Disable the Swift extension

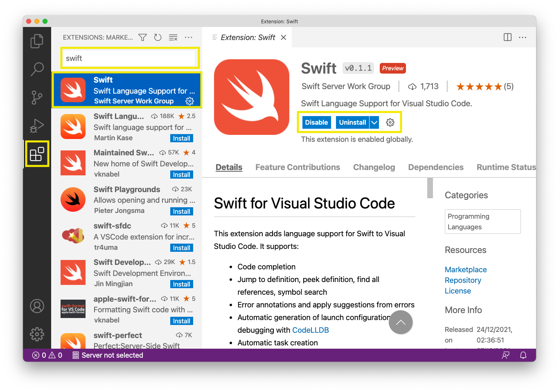316,122
